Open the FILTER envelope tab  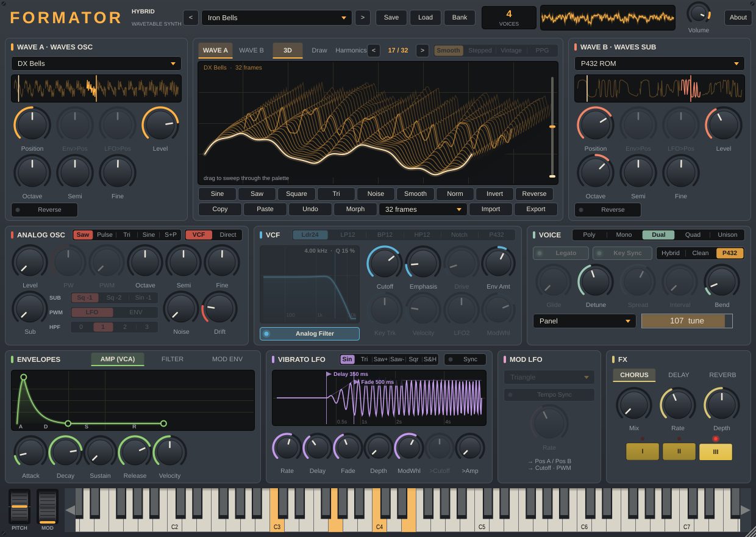[173, 359]
